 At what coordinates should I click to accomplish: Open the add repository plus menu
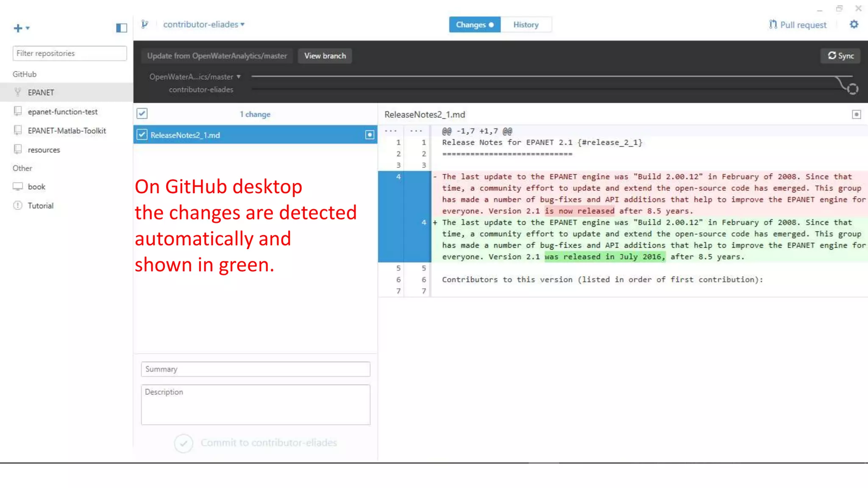click(x=21, y=28)
